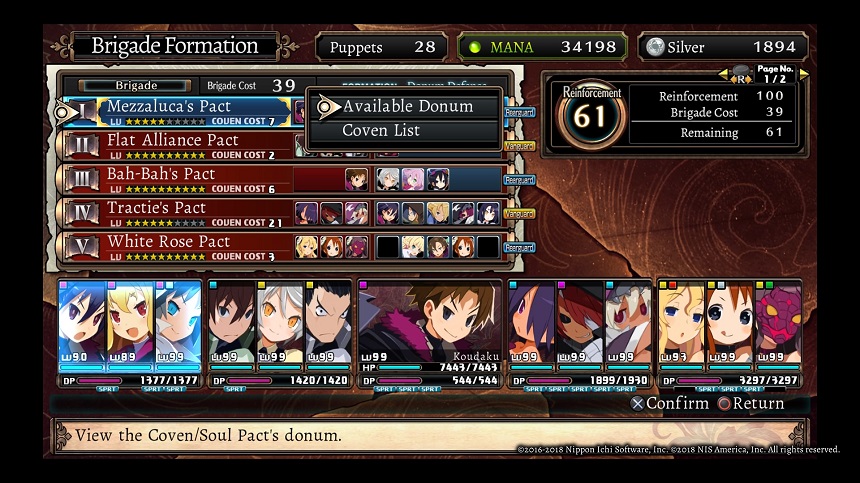Viewport: 860px width, 483px height.
Task: Toggle Rearguard tag on White Rose Pact
Action: click(519, 248)
